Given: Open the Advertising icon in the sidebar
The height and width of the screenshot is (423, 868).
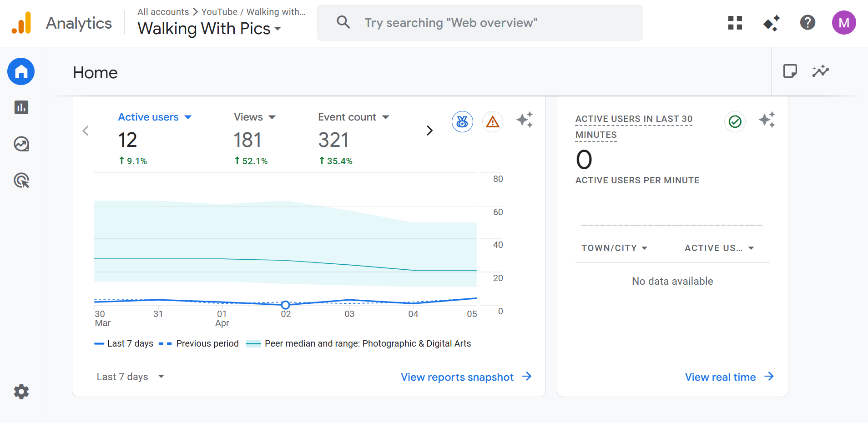Looking at the screenshot, I should coord(21,181).
